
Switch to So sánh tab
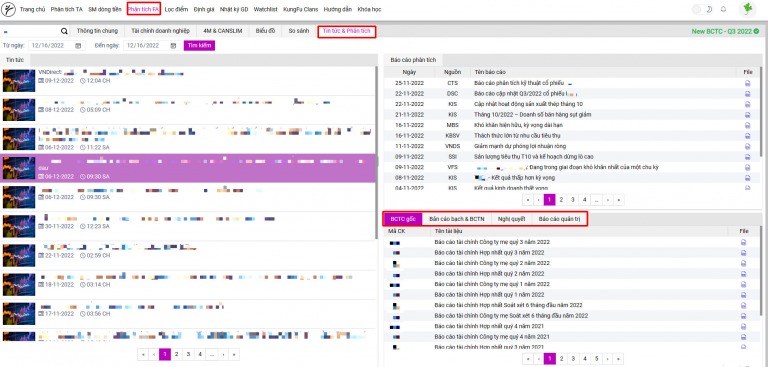click(299, 31)
